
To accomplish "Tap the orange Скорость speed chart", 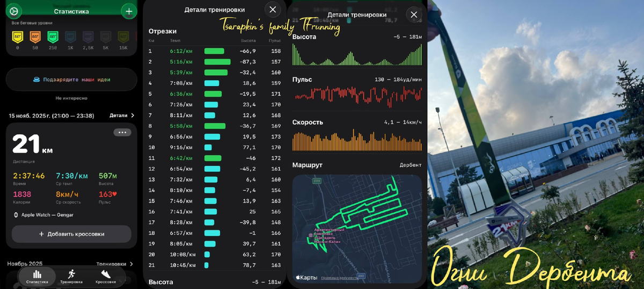I will [357, 140].
